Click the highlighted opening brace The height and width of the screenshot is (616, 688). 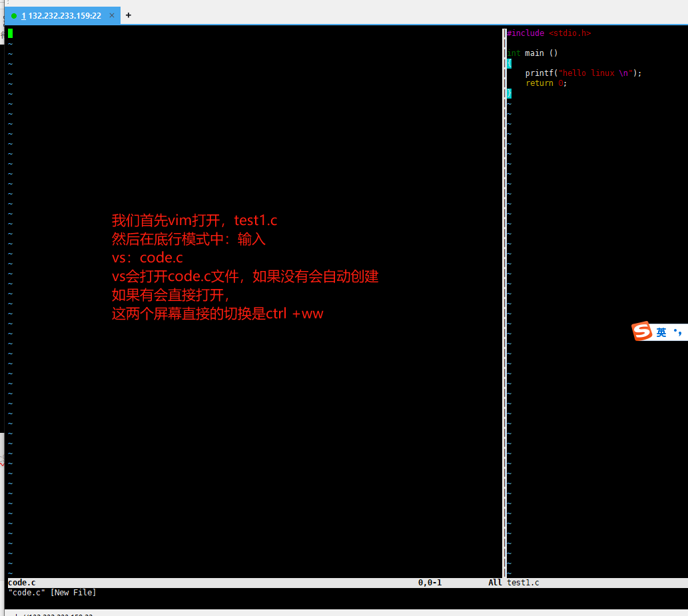[509, 63]
